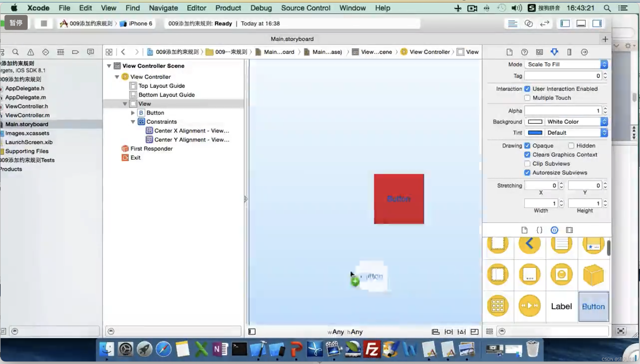
Task: Open the Source Control menu
Action: pos(306,8)
